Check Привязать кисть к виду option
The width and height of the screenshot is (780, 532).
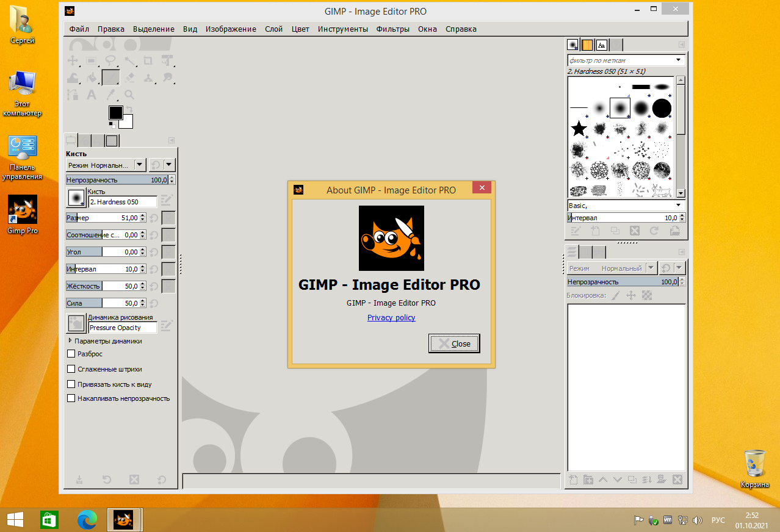pos(71,384)
